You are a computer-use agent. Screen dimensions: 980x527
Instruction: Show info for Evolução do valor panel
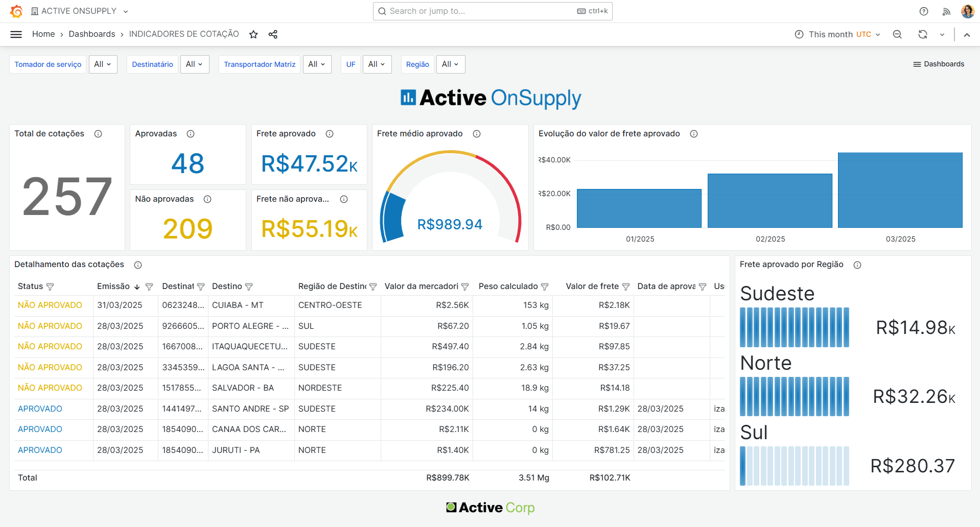tap(694, 134)
